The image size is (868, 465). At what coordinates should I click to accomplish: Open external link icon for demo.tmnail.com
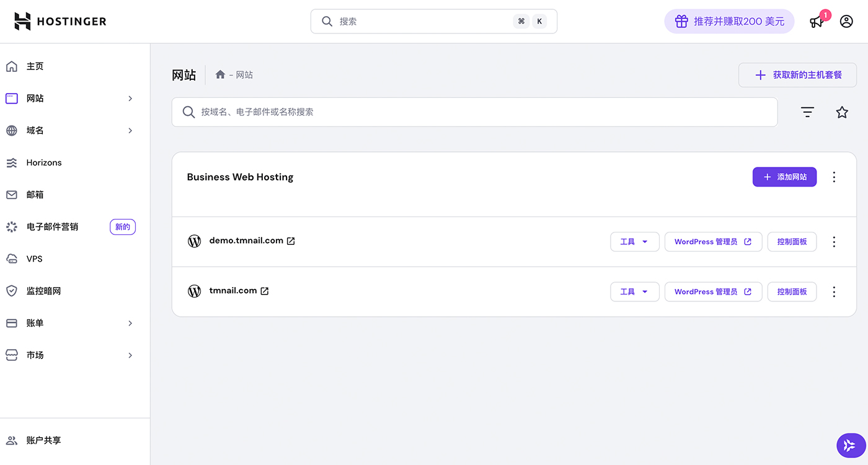point(291,241)
